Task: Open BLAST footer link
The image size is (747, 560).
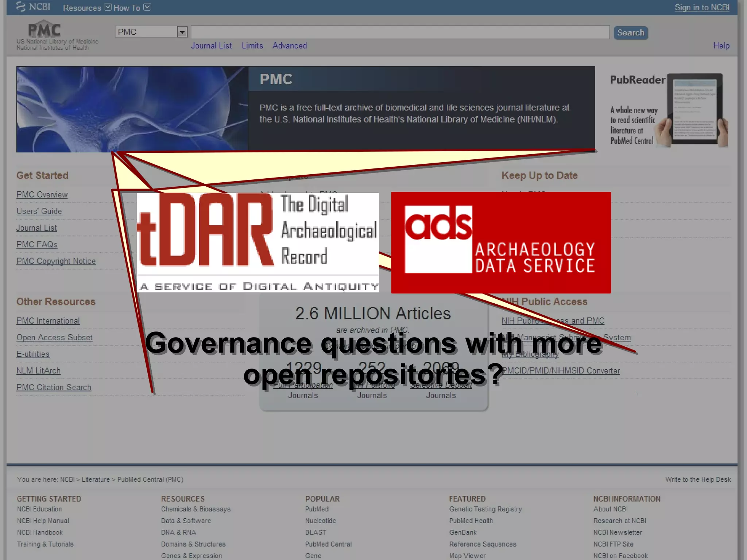Action: pos(316,532)
